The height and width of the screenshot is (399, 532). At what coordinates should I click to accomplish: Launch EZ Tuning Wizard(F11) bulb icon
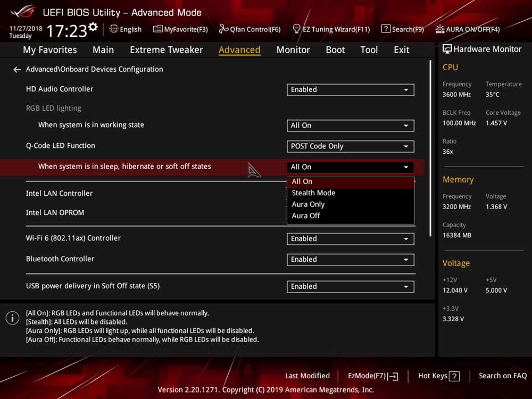296,29
